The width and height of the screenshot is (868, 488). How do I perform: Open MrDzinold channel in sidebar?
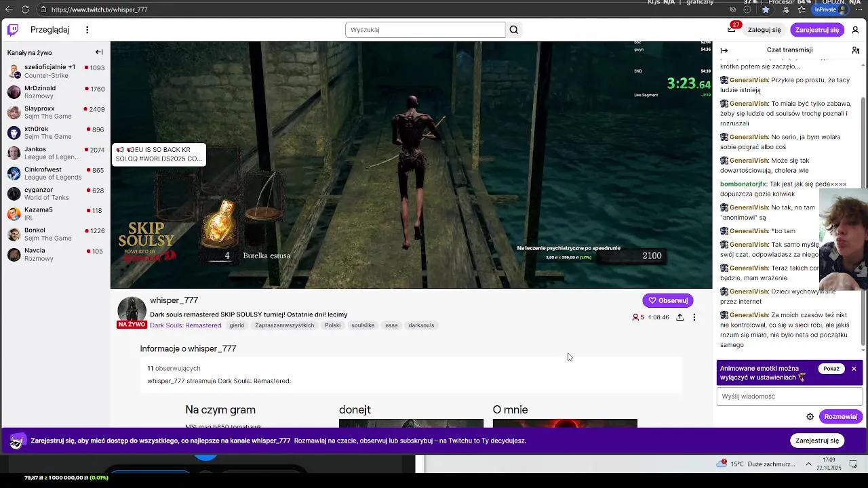pyautogui.click(x=56, y=91)
